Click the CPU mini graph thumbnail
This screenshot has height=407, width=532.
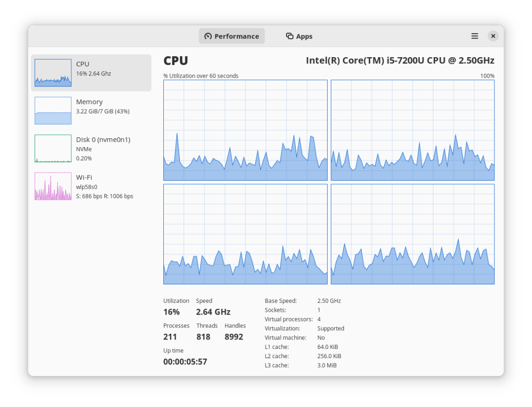tap(53, 73)
